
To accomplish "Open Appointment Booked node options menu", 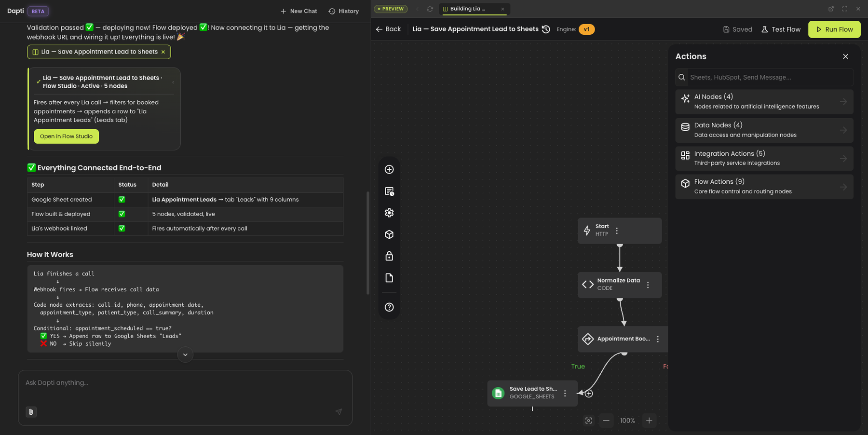I will pos(658,339).
